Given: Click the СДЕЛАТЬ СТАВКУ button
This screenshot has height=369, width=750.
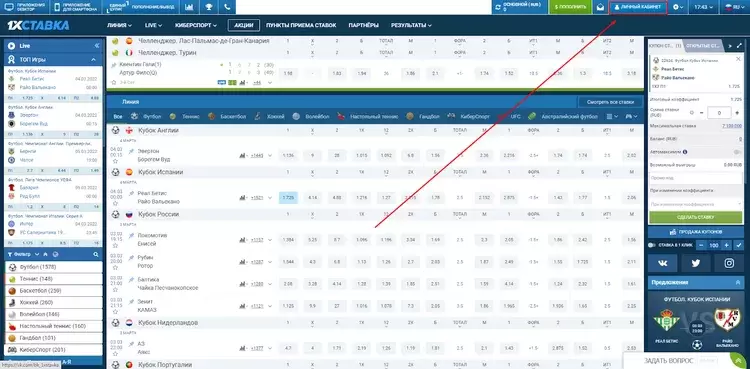Looking at the screenshot, I should pos(695,218).
